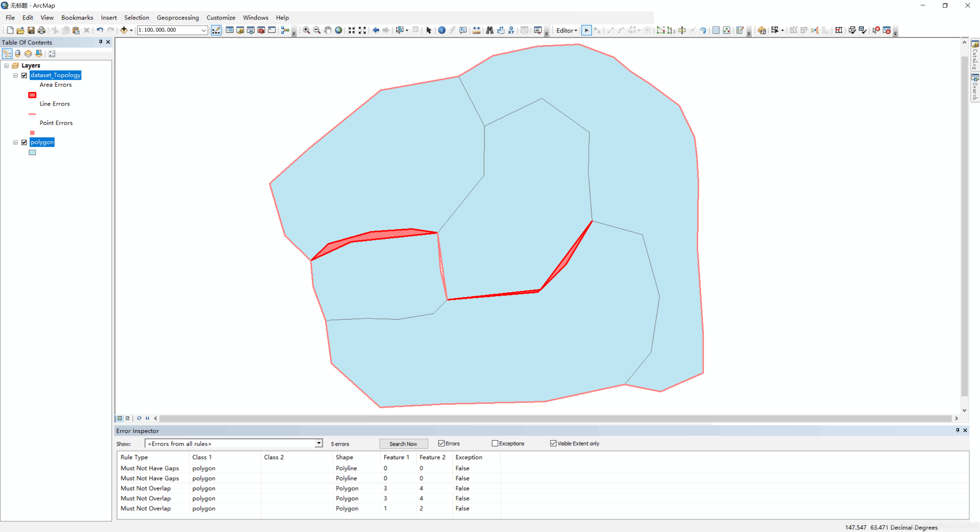Open the map scale dropdown
This screenshot has height=532, width=980.
pos(204,30)
